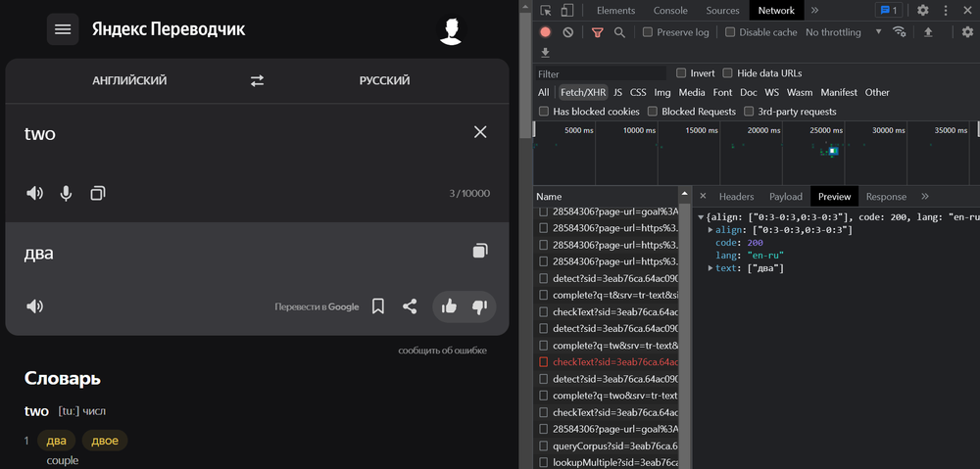Check the 3rd-party requests option
980x469 pixels.
749,112
